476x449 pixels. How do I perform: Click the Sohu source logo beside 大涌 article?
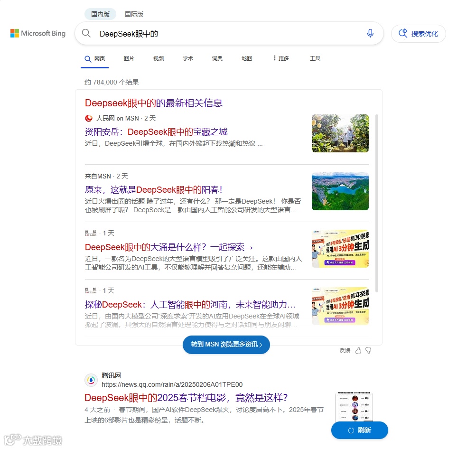(91, 233)
